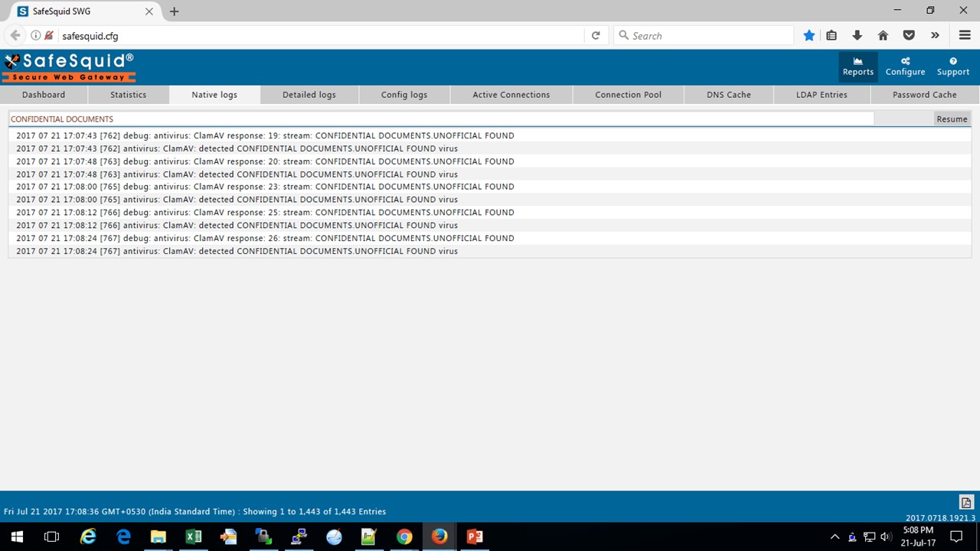Screen dimensions: 980x551
Task: Switch to PowerPoint on the taskbar
Action: (x=475, y=536)
